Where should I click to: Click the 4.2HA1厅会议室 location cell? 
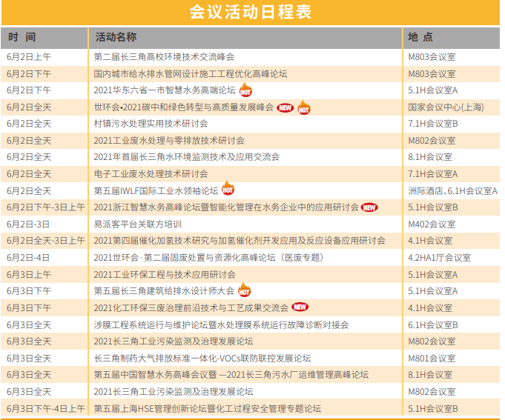coord(440,258)
